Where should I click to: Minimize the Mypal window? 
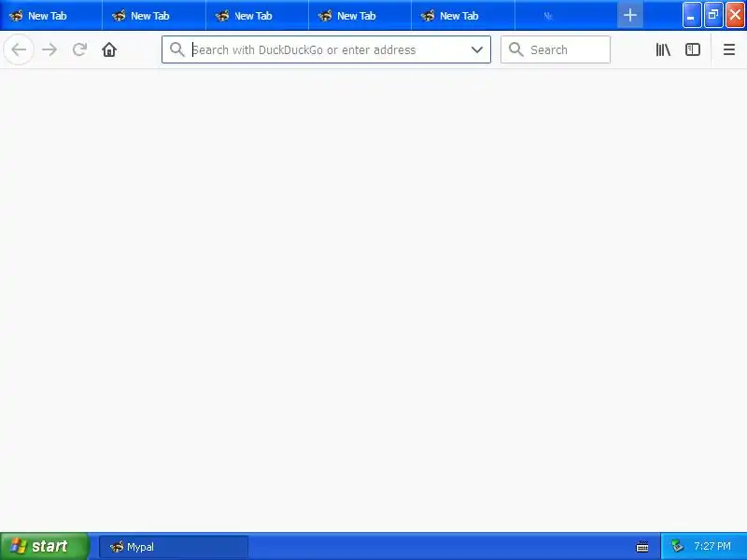click(x=692, y=15)
